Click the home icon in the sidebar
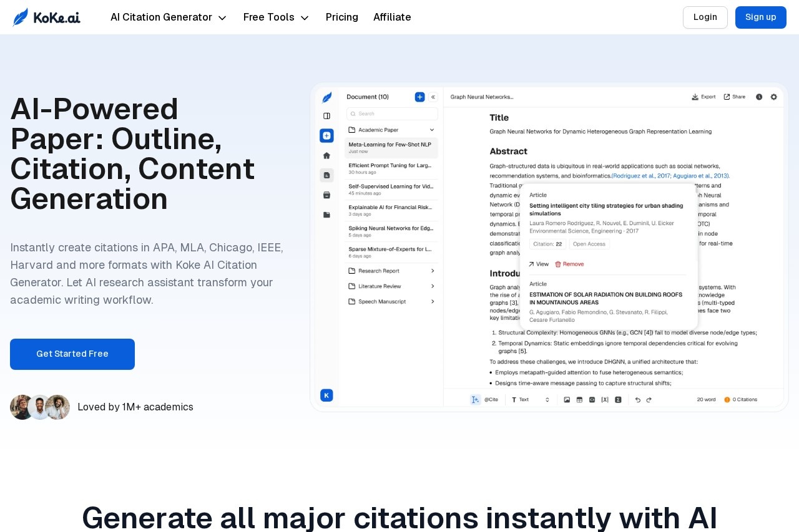The height and width of the screenshot is (532, 799). tap(326, 155)
